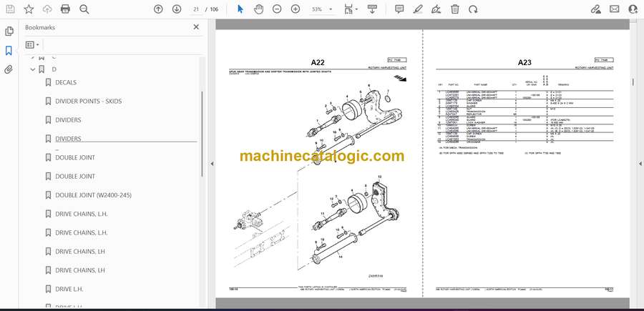Open the sign document tool

(436, 9)
